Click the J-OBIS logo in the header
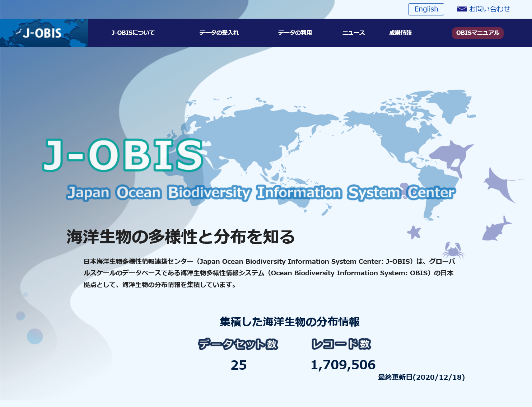Image resolution: width=532 pixels, height=407 pixels. (44, 33)
